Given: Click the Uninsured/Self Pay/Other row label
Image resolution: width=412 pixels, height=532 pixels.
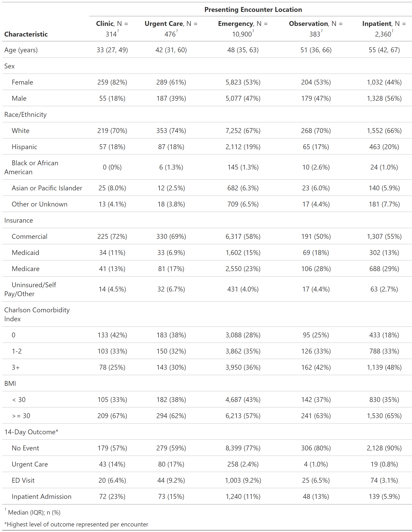Looking at the screenshot, I should pos(30,289).
